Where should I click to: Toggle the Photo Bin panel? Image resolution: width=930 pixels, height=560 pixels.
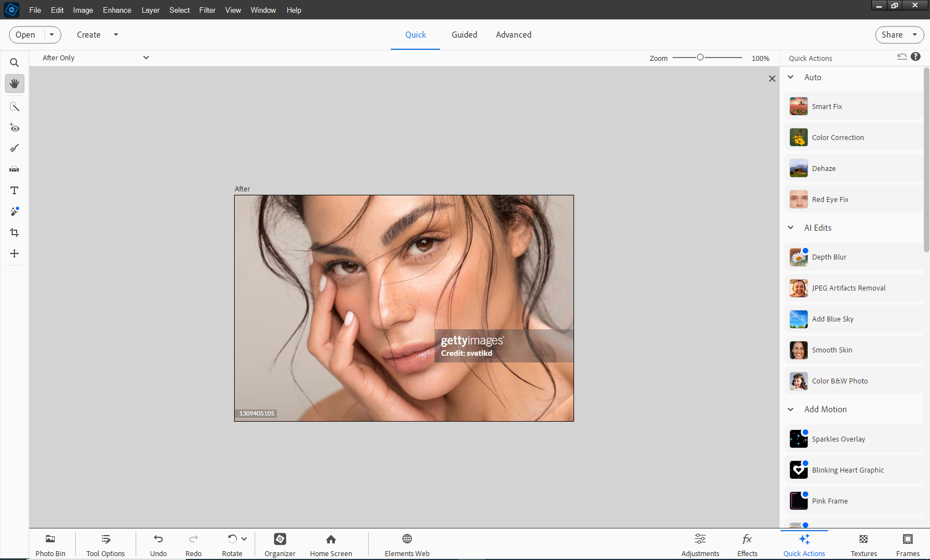pos(50,545)
